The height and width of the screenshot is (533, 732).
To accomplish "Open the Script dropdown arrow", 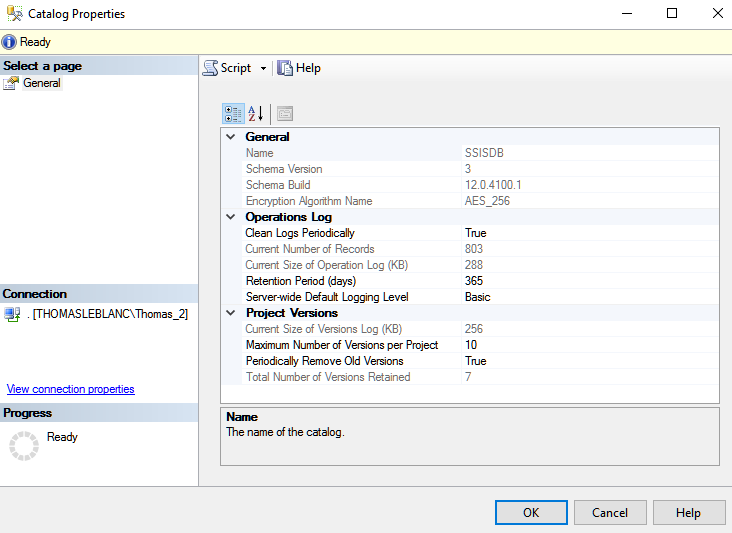I will pos(264,69).
